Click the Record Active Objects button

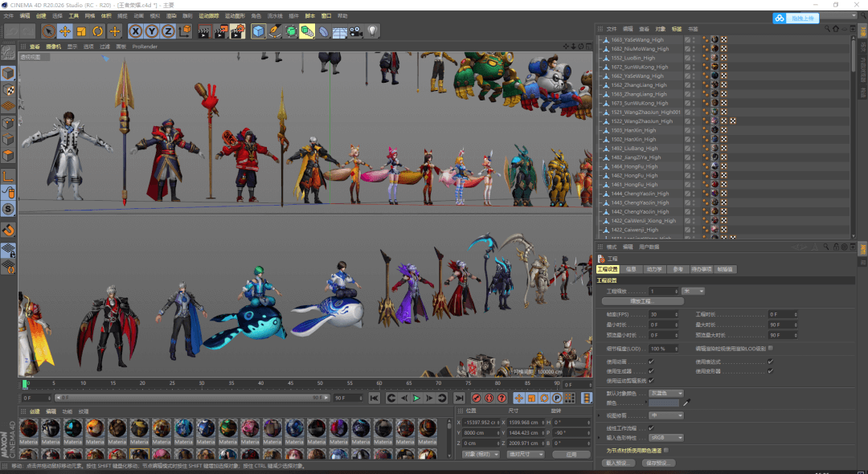477,398
